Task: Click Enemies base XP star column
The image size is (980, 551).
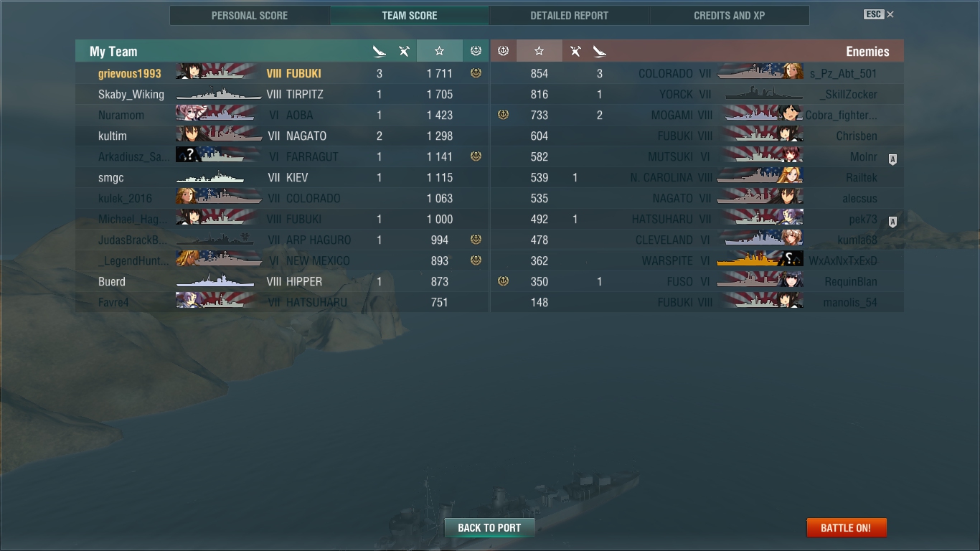Action: pos(540,51)
